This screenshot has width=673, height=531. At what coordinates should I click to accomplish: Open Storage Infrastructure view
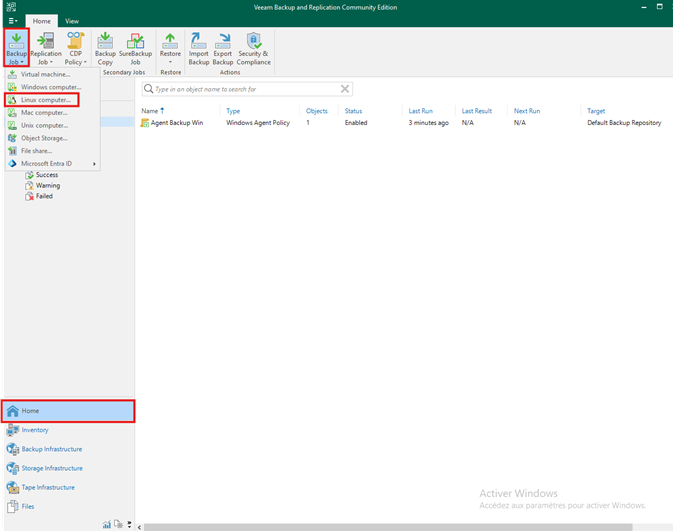point(51,468)
